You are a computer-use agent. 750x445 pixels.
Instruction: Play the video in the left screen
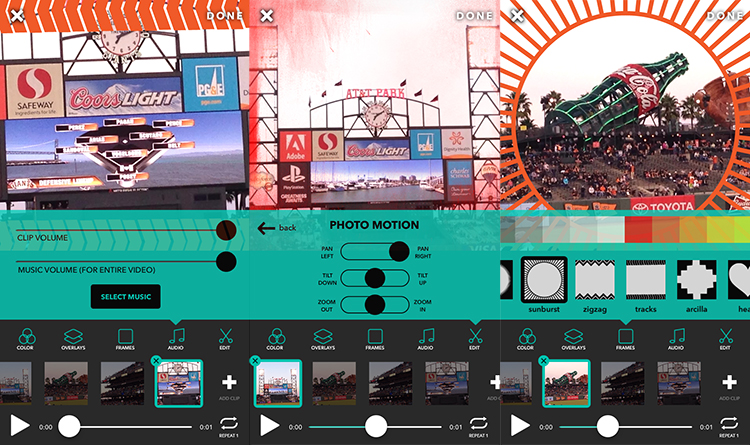pyautogui.click(x=20, y=425)
